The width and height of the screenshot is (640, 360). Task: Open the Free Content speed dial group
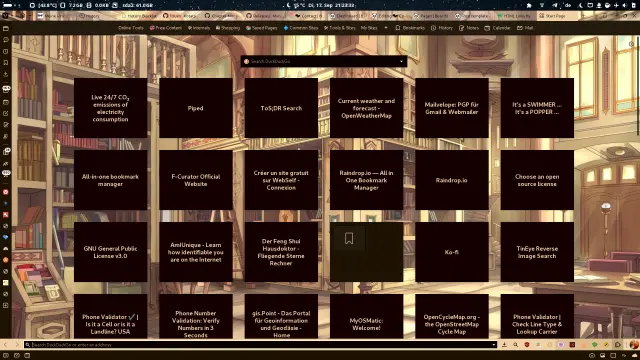pyautogui.click(x=166, y=28)
